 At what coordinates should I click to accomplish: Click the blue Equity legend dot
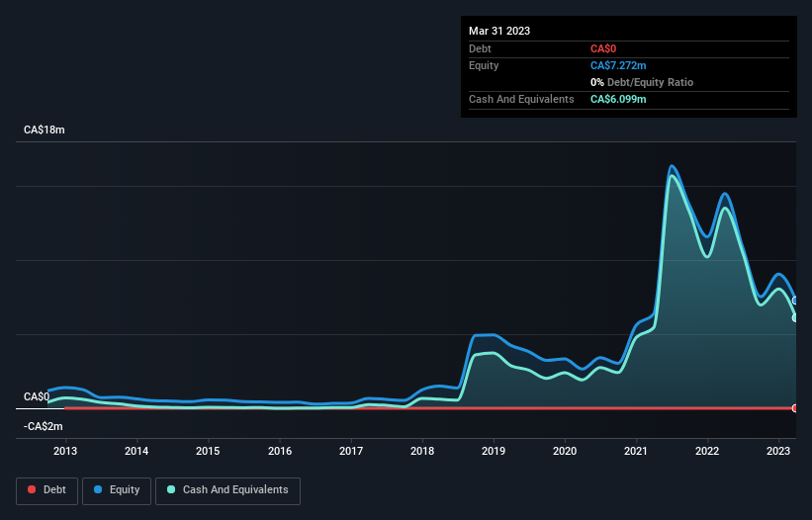[98, 489]
